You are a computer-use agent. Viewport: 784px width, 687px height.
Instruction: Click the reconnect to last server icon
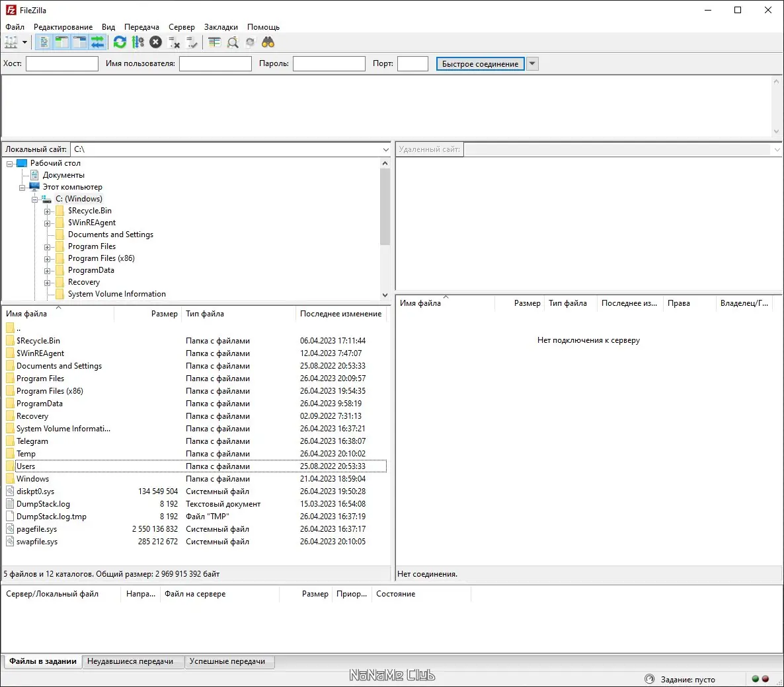192,42
